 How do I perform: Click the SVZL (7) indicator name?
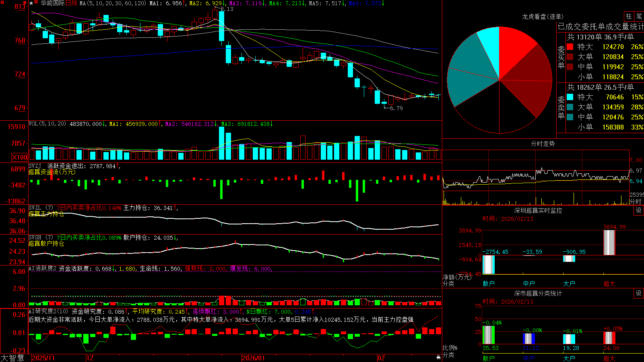(41, 208)
